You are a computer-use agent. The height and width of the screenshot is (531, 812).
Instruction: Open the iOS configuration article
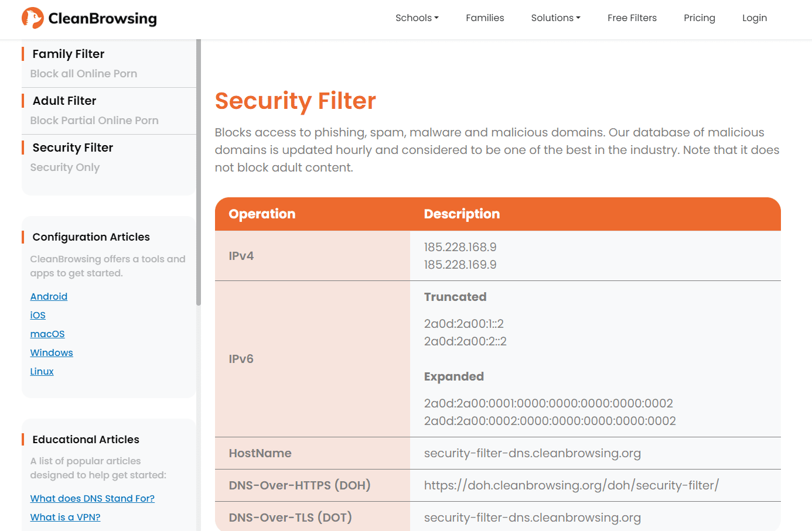click(38, 316)
